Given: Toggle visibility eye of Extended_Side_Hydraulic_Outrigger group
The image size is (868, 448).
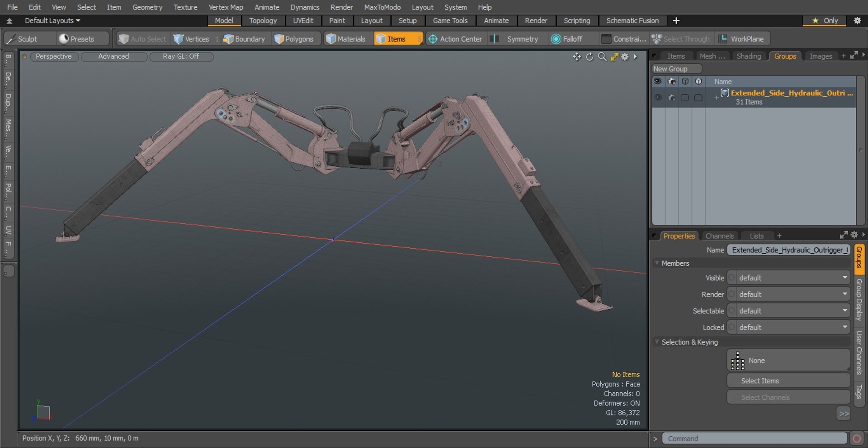Looking at the screenshot, I should click(658, 98).
